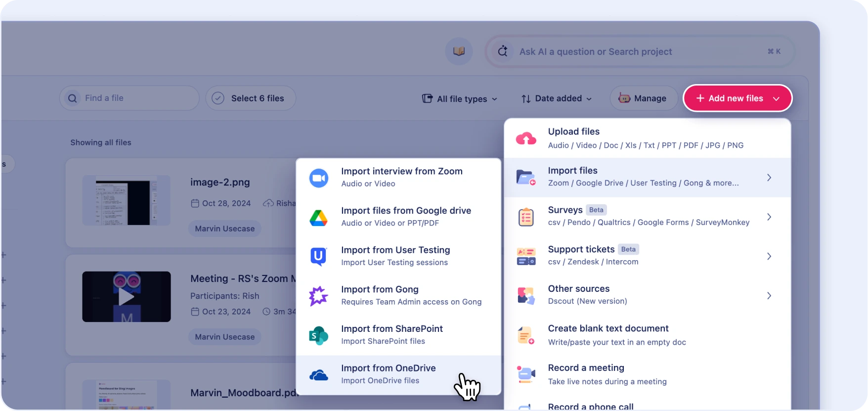Click the User Testing icon
Image resolution: width=868 pixels, height=411 pixels.
319,256
